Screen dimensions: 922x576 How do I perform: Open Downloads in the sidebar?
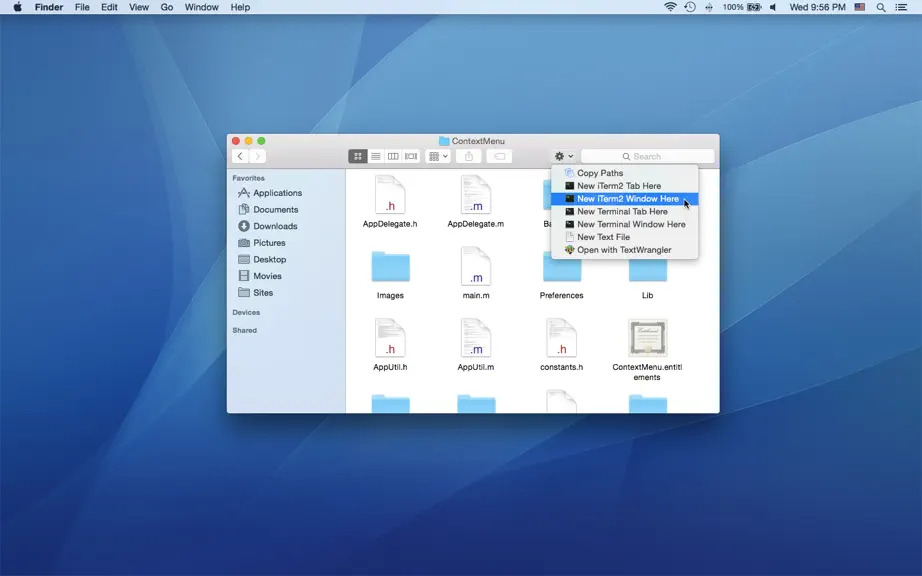tap(275, 226)
